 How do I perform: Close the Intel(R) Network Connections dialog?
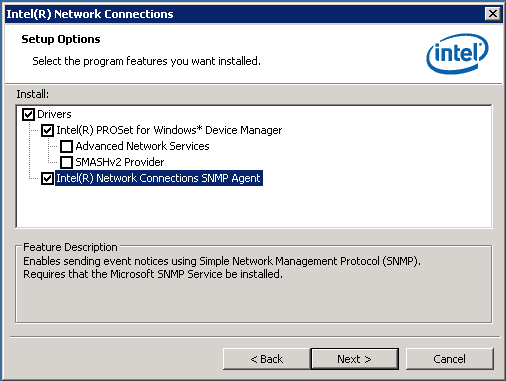(x=493, y=14)
